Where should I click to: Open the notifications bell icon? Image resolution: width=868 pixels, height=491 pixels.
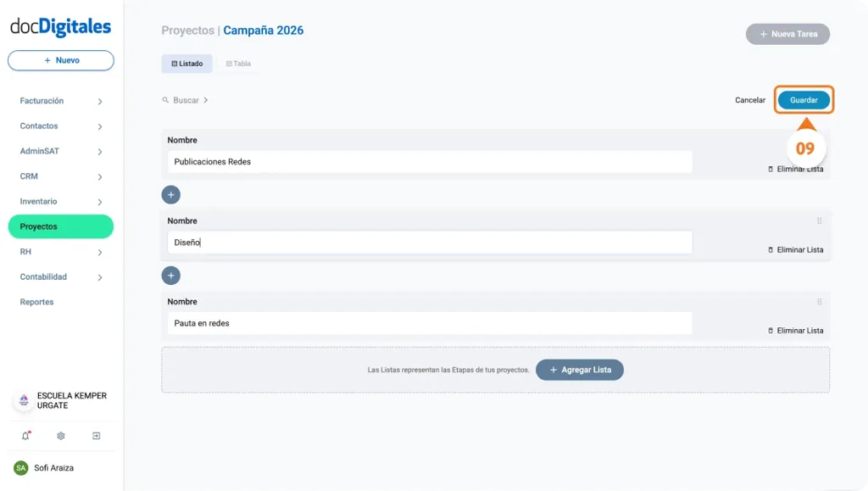[x=25, y=436]
